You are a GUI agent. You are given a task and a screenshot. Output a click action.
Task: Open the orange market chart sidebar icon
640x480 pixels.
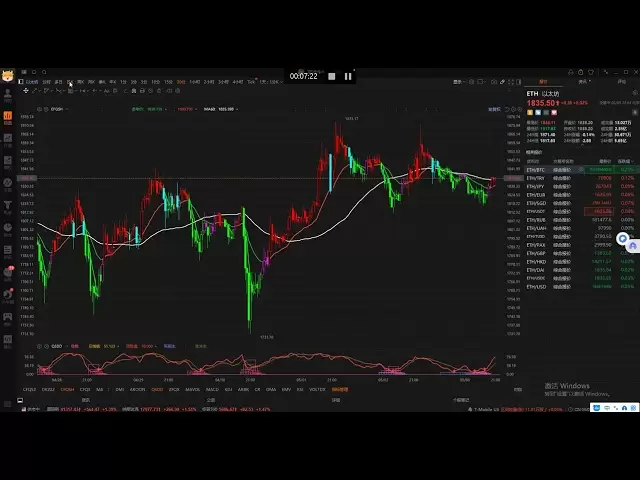click(x=8, y=117)
